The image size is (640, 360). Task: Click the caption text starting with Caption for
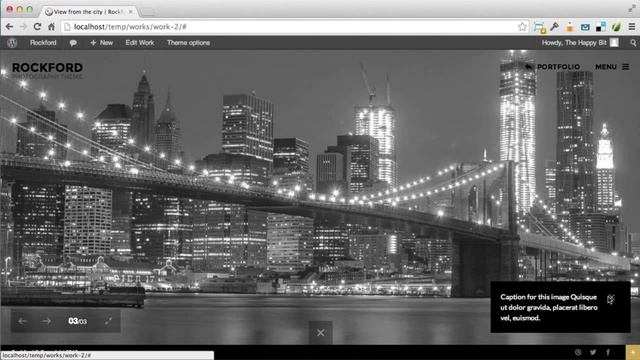pyautogui.click(x=549, y=307)
